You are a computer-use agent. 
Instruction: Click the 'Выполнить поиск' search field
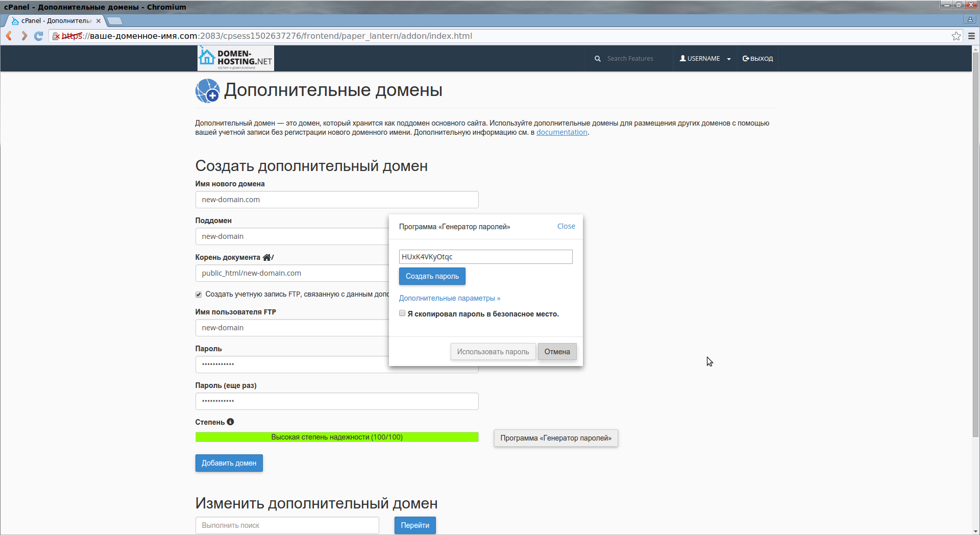[x=287, y=525]
